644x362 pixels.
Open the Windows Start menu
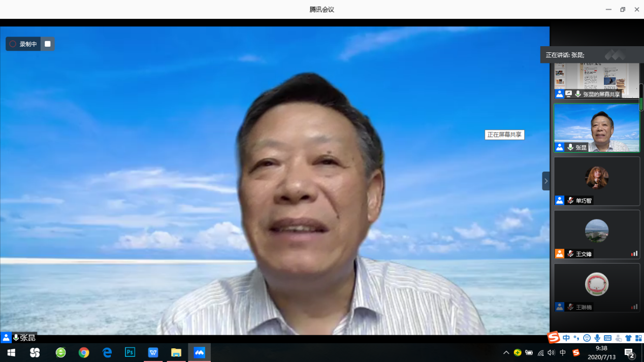11,352
